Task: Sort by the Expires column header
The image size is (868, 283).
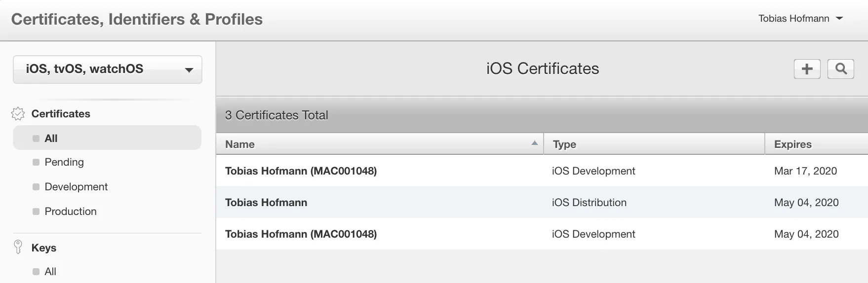Action: (792, 144)
